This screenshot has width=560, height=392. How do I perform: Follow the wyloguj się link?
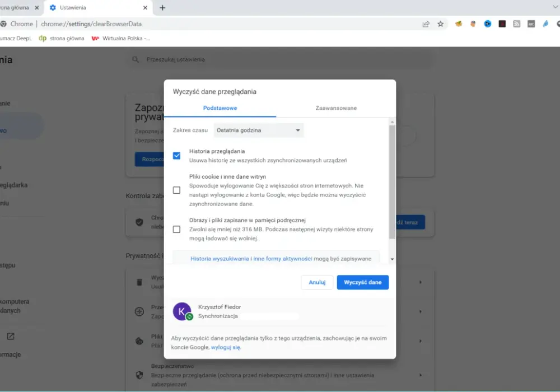[226, 347]
